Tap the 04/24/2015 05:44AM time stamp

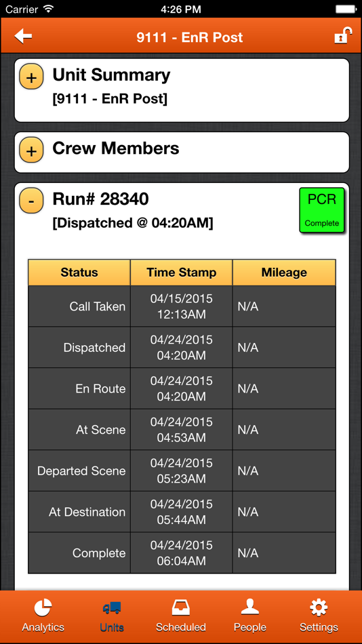182,512
